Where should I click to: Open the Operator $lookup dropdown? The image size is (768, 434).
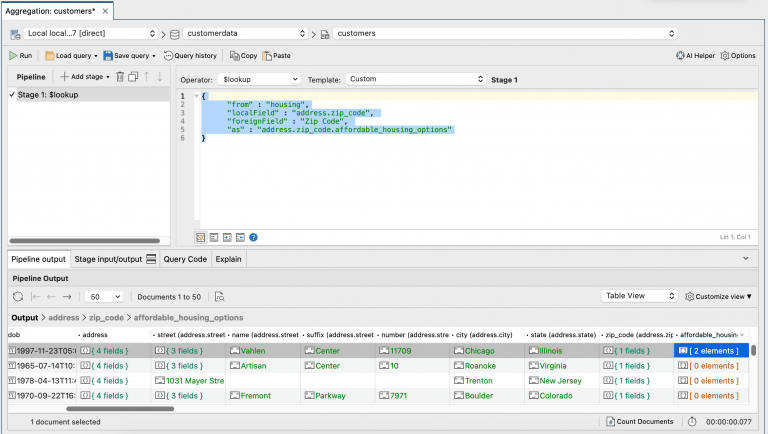point(260,78)
